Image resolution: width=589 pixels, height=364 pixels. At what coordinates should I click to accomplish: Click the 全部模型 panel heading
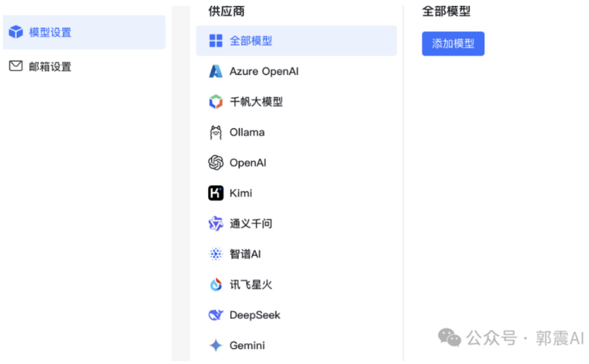[446, 11]
